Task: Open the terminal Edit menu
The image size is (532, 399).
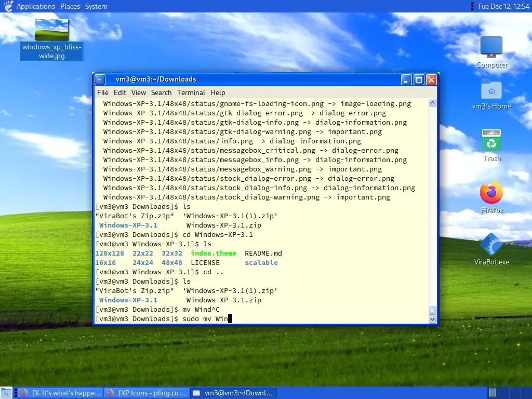Action: point(120,92)
